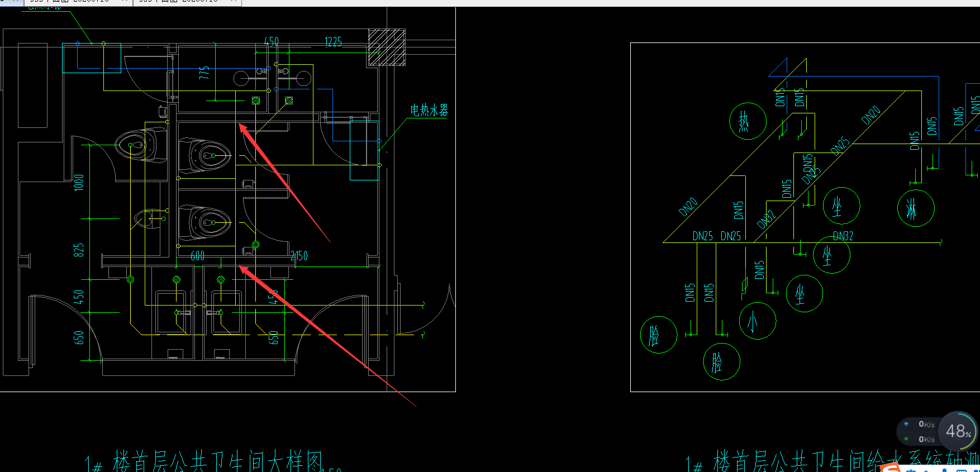The width and height of the screenshot is (980, 472).
Task: Select the 卫生间大样图 drawing title
Action: [x=204, y=462]
